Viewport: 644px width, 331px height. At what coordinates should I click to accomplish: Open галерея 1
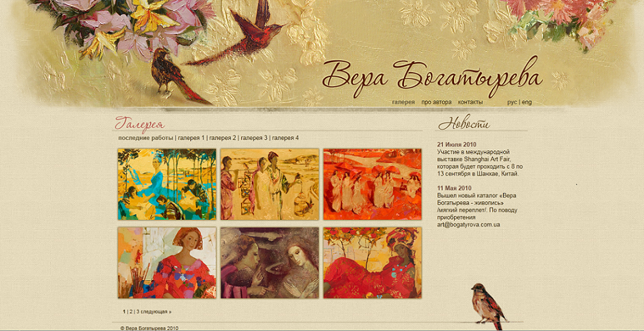tap(191, 138)
